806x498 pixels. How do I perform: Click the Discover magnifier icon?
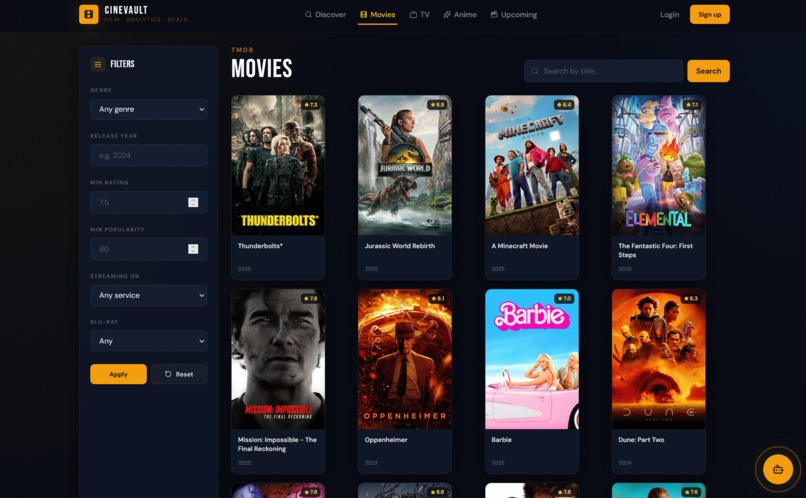pyautogui.click(x=308, y=14)
